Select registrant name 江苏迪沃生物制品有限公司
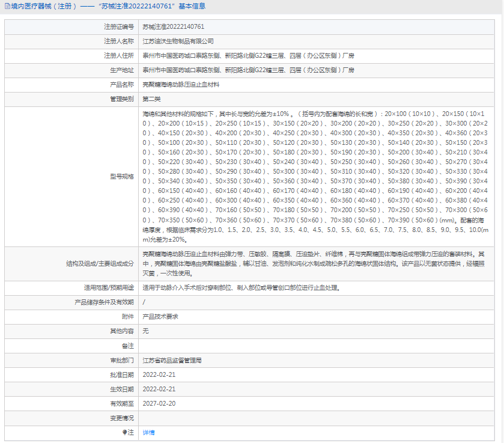The width and height of the screenshot is (504, 443). tap(178, 41)
